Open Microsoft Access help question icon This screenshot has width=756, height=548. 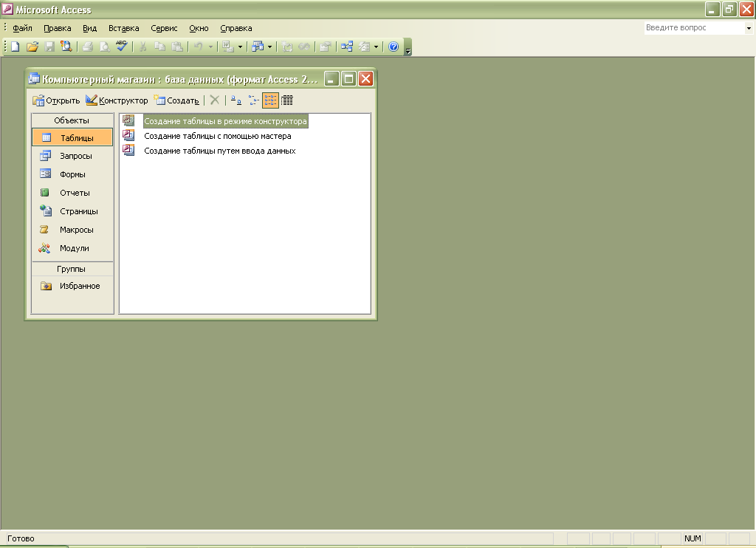click(394, 47)
